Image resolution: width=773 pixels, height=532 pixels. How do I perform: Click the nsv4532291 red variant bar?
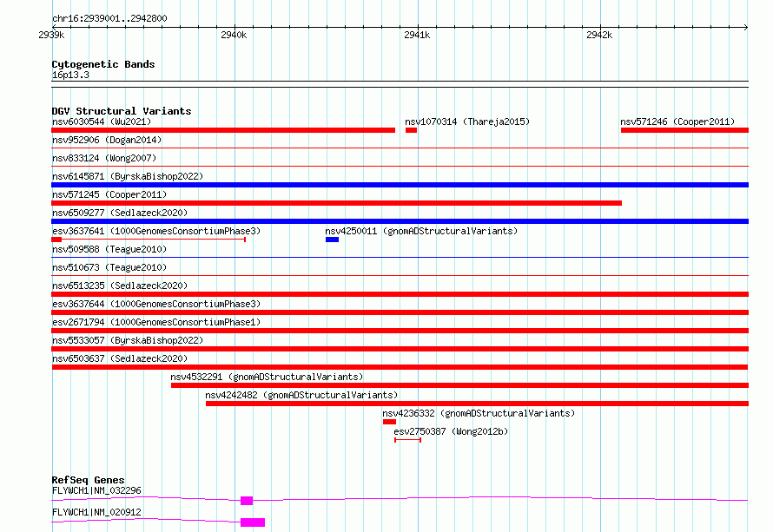(460, 385)
